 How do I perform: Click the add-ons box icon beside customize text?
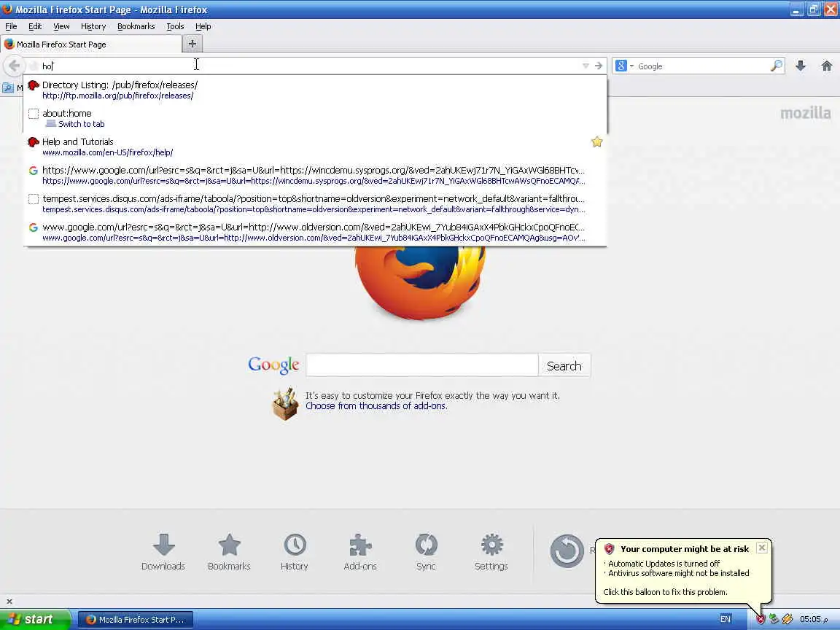click(x=285, y=405)
